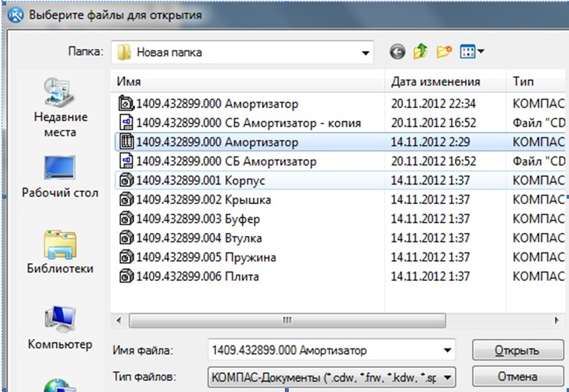This screenshot has width=569, height=392.
Task: Click the specification icon of the 2:29 Амортизатор file
Action: 127,141
